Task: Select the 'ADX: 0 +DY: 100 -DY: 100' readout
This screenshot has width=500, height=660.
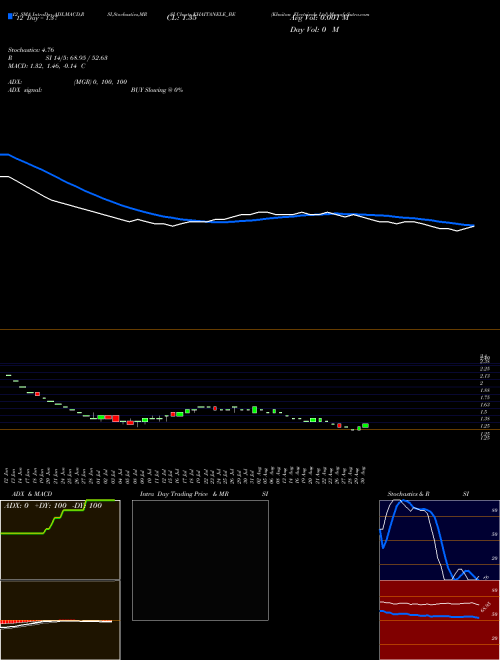Action: [x=53, y=506]
